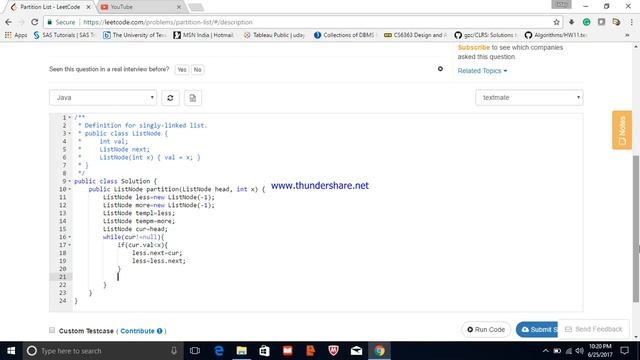Open Collections of DBMS bookmark

coord(345,35)
